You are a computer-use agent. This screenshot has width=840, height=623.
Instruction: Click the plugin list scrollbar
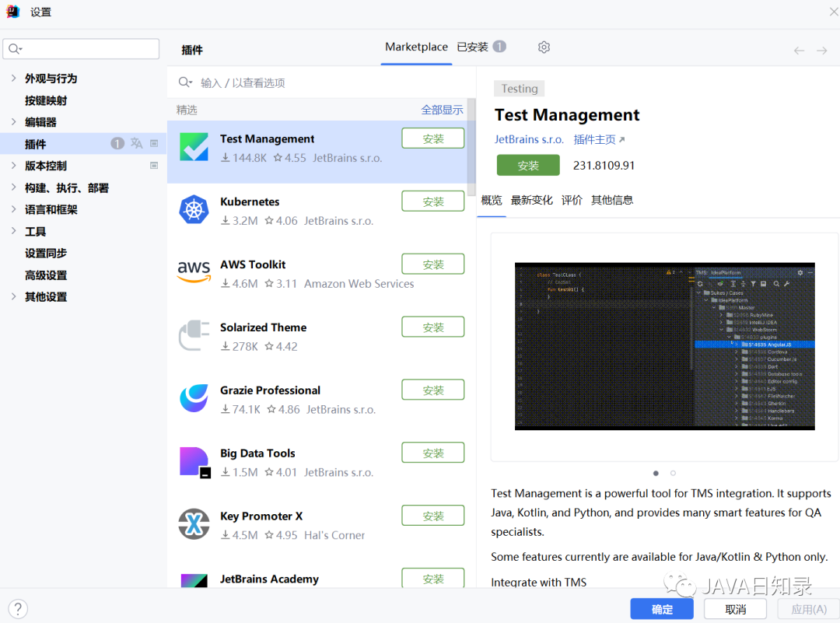pos(471,147)
